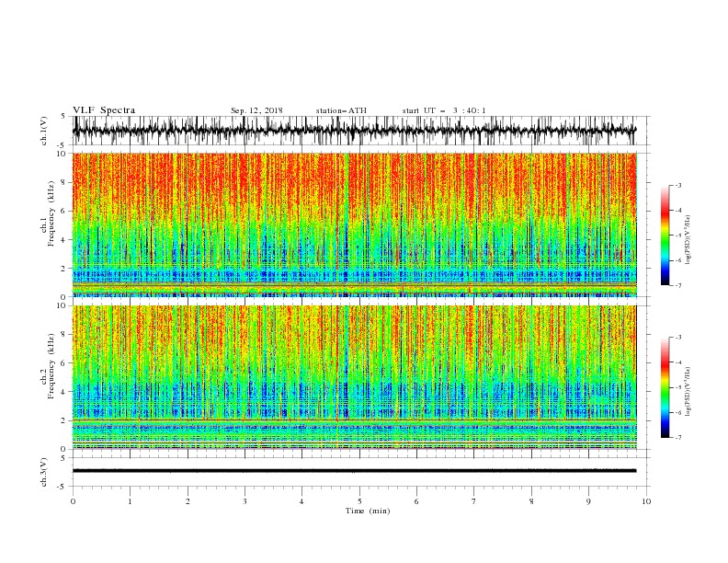This screenshot has height=563, width=728.
Task: Click the "ch.1(V)" waveform axis label
Action: [44, 131]
